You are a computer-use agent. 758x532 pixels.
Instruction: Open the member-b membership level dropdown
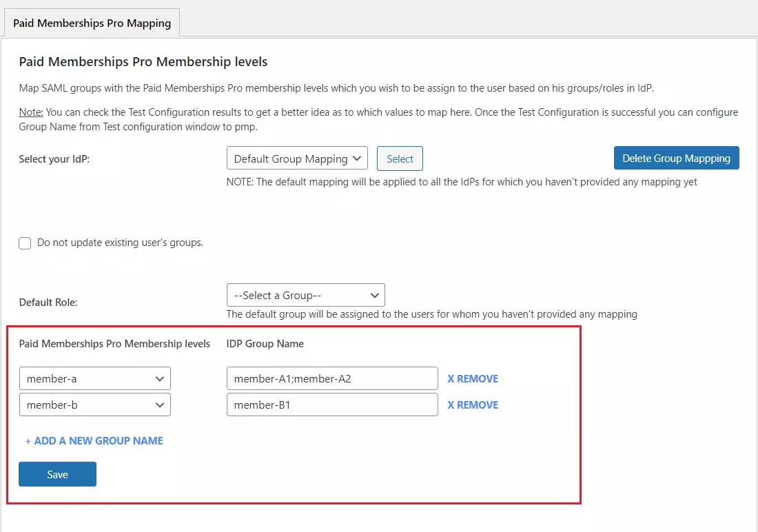click(x=95, y=405)
